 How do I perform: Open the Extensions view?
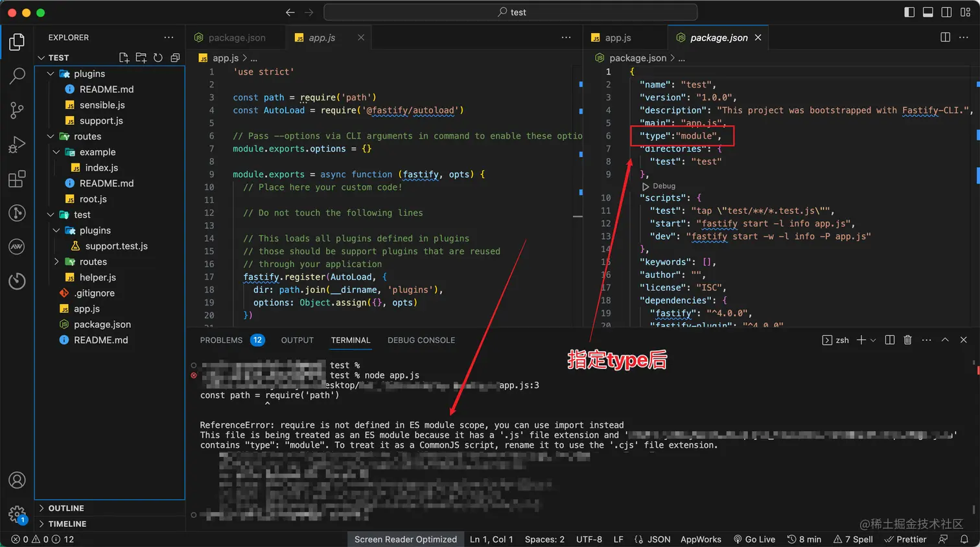pyautogui.click(x=17, y=179)
